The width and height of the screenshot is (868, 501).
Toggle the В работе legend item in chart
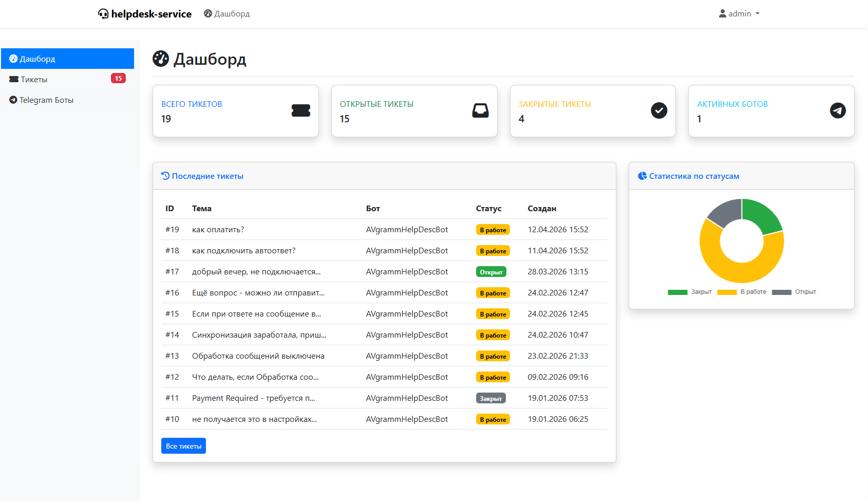(x=742, y=292)
